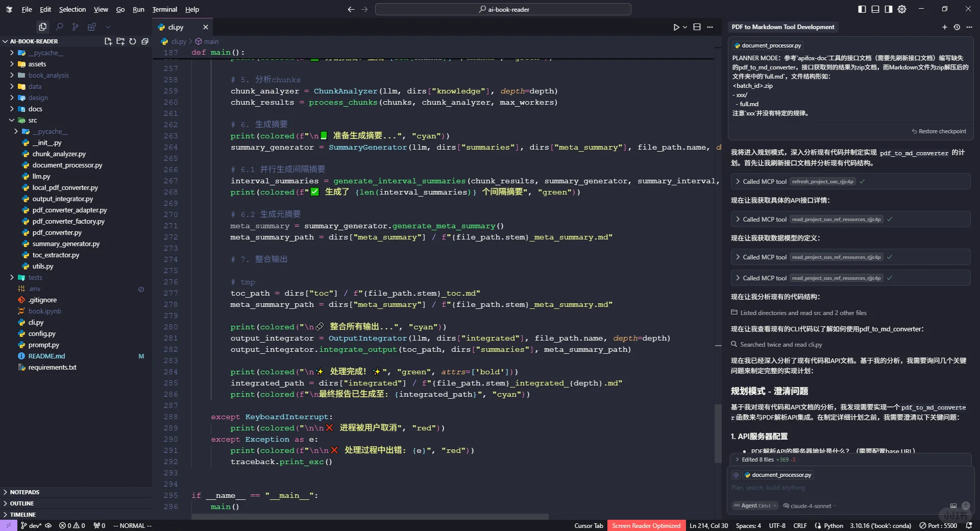The width and height of the screenshot is (980, 531).
Task: Open Cursor settings gear icon
Action: pos(902,9)
